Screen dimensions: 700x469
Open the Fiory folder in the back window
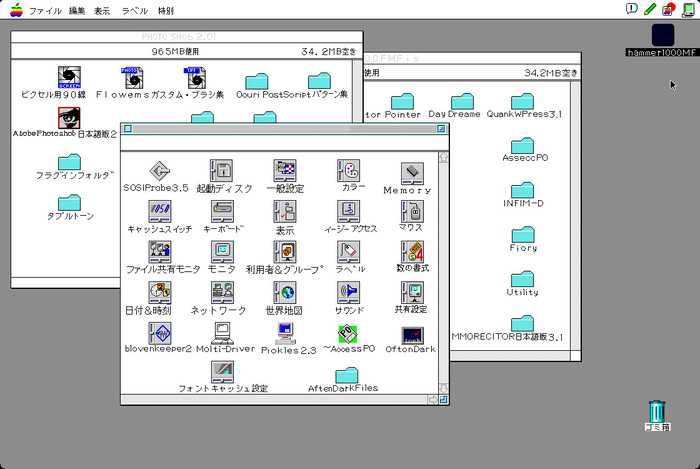tap(522, 235)
